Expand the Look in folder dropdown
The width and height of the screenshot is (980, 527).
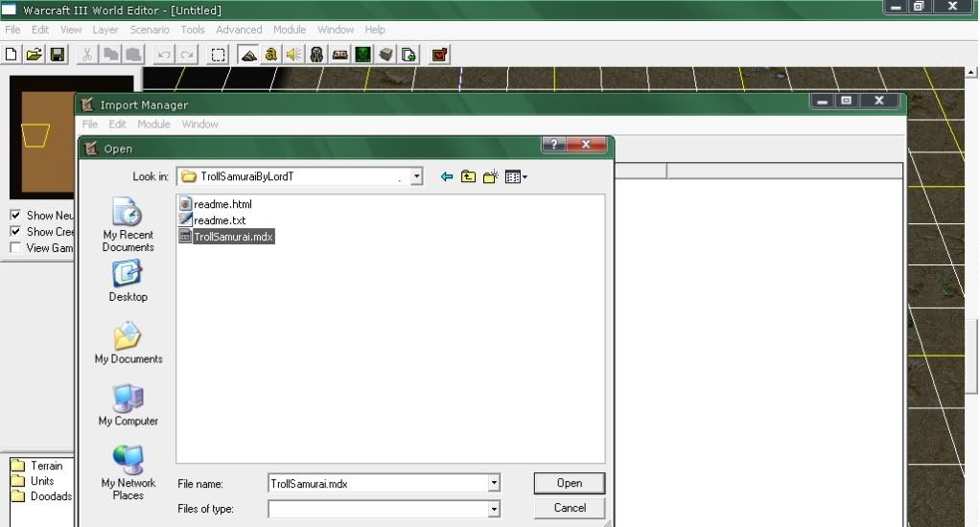416,176
